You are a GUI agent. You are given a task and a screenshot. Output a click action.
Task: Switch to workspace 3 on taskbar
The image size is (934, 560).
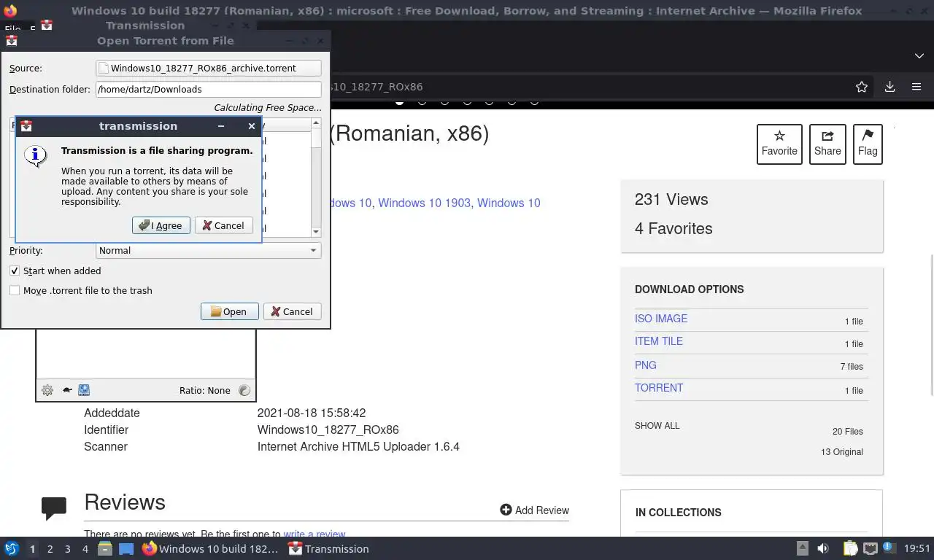68,549
